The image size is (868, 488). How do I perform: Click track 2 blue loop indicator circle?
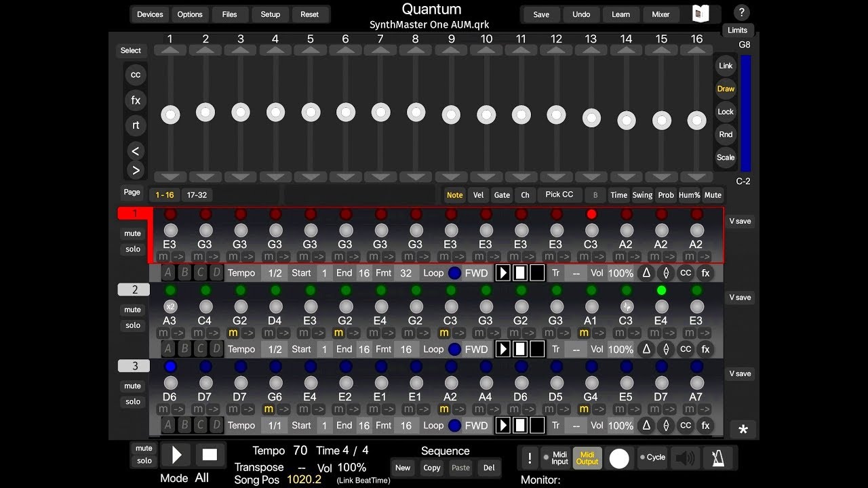[x=454, y=349]
